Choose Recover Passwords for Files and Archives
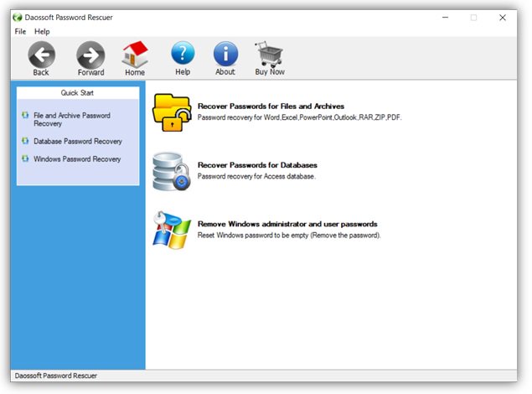Viewport: 532px width, 394px height. point(271,106)
